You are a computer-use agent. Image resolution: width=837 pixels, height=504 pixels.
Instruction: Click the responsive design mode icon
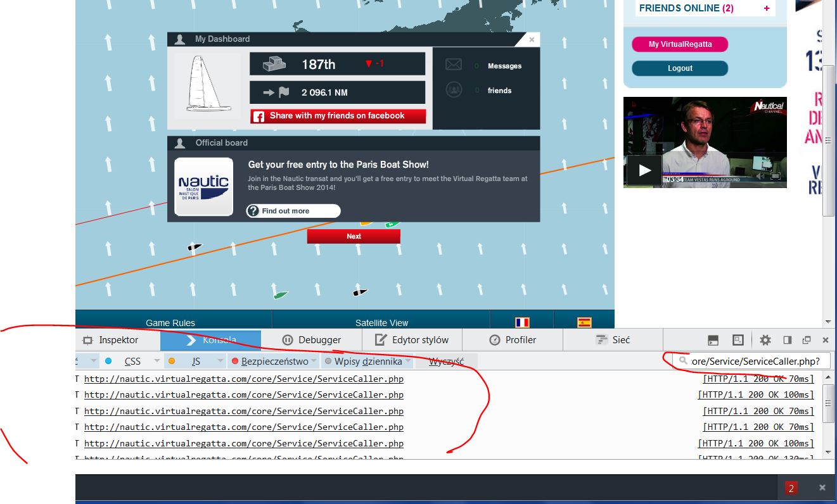738,340
